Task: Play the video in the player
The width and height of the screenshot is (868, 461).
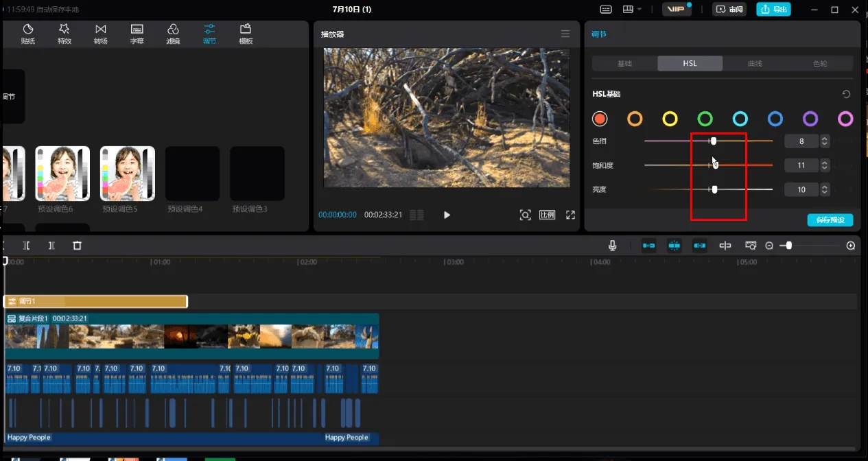Action: tap(447, 215)
